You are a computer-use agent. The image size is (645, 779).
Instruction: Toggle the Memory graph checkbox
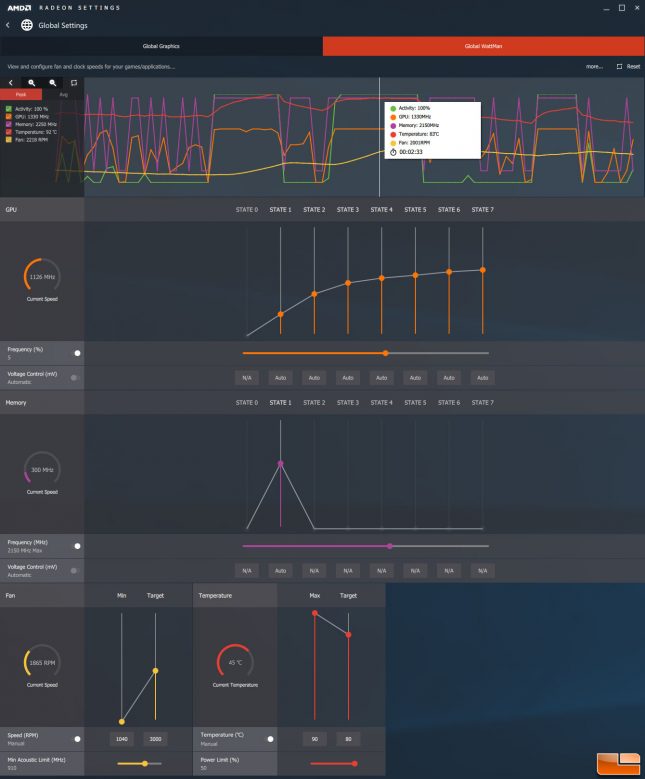8,124
